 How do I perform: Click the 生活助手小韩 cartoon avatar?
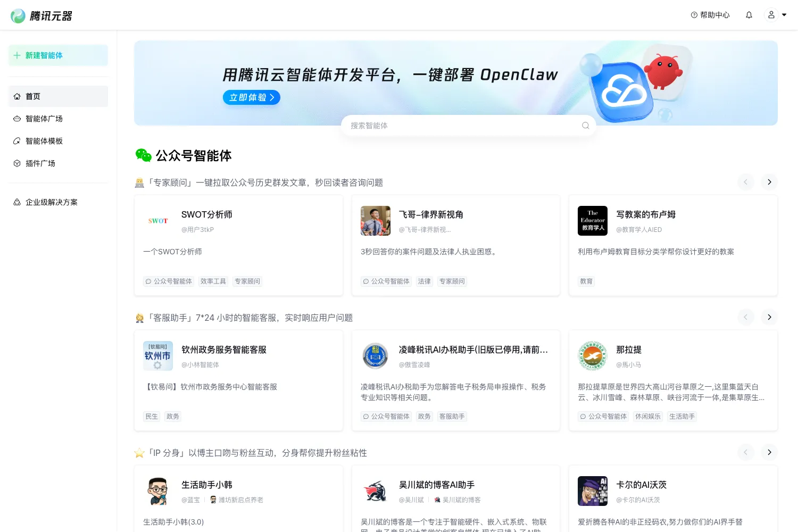[x=158, y=491]
